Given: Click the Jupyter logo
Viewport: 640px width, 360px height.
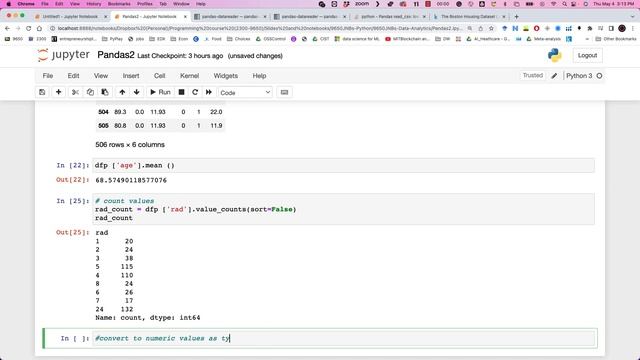Looking at the screenshot, I should click(64, 55).
